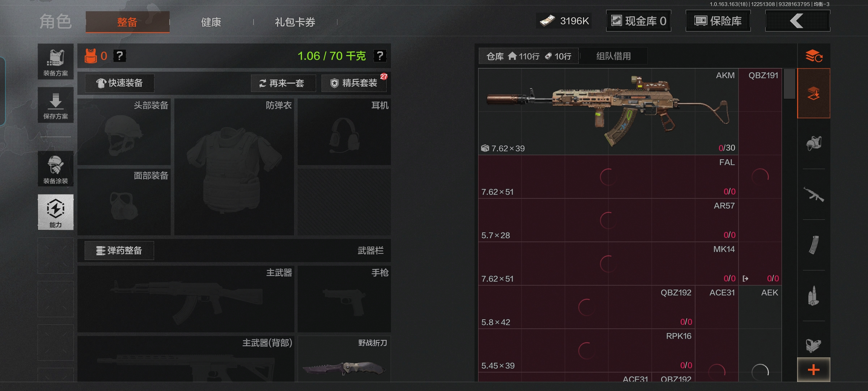
Task: Open the 装备涂装 skins icon
Action: point(55,169)
